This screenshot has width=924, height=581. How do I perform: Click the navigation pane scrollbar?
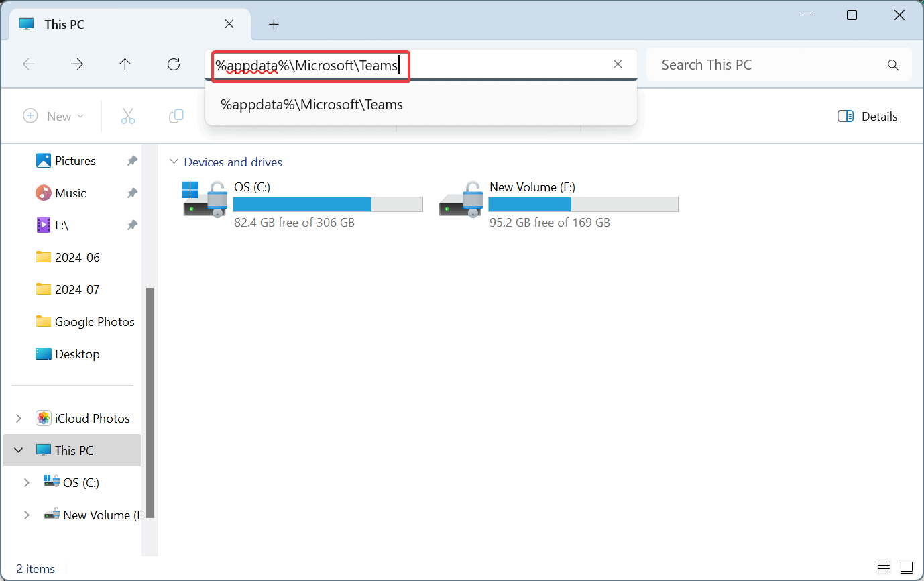click(150, 403)
